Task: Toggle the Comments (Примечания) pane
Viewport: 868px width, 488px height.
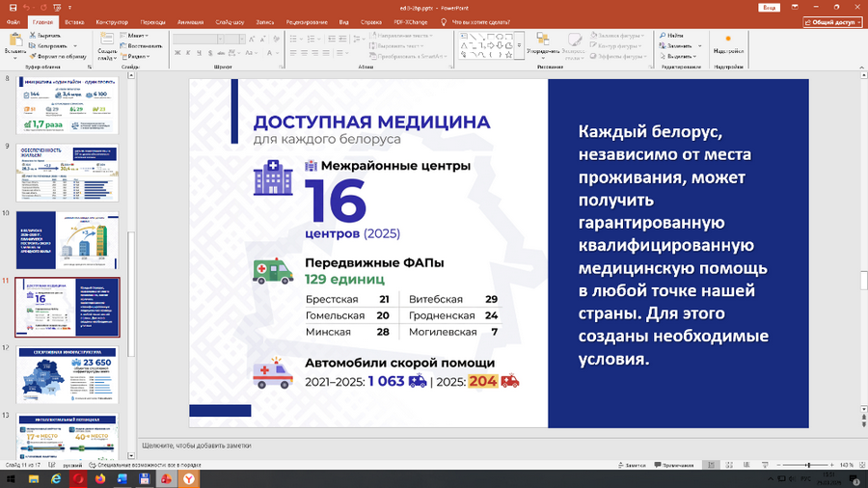Action: pyautogui.click(x=674, y=465)
